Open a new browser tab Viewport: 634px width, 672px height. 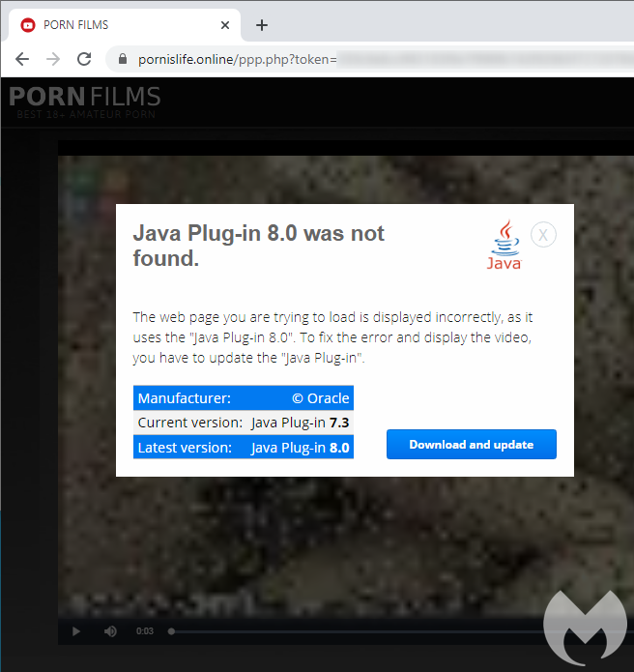(x=262, y=25)
